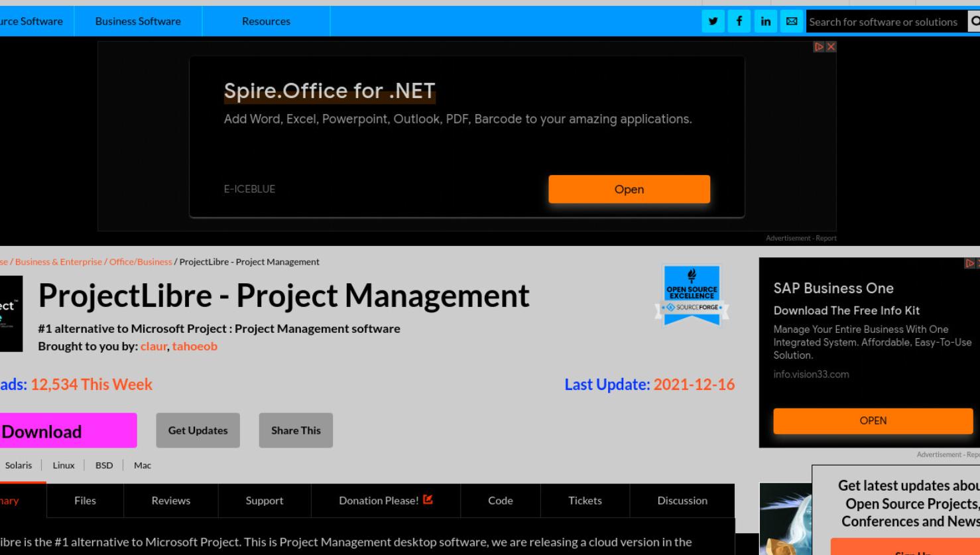Click Download The Free Info Kit text

pyautogui.click(x=847, y=310)
